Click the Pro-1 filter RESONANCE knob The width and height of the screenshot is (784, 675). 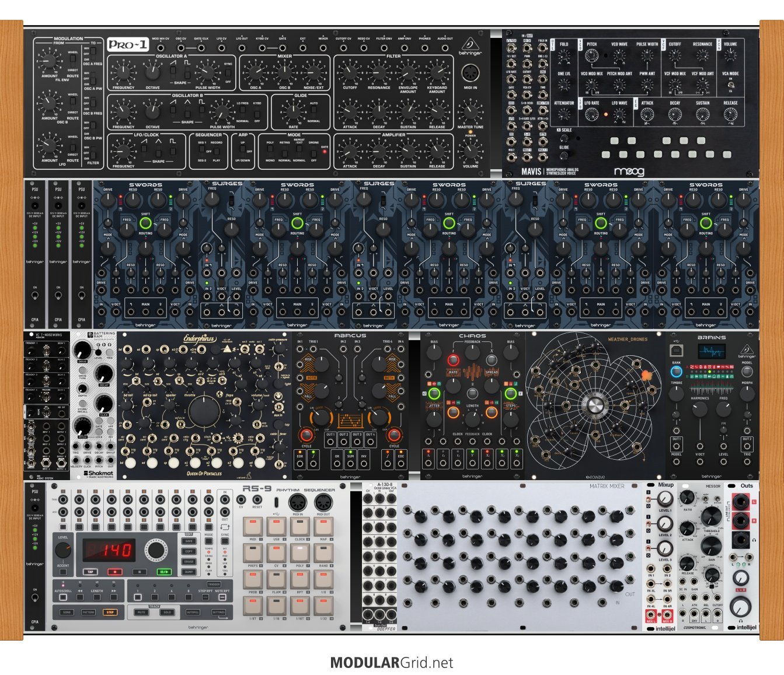379,73
